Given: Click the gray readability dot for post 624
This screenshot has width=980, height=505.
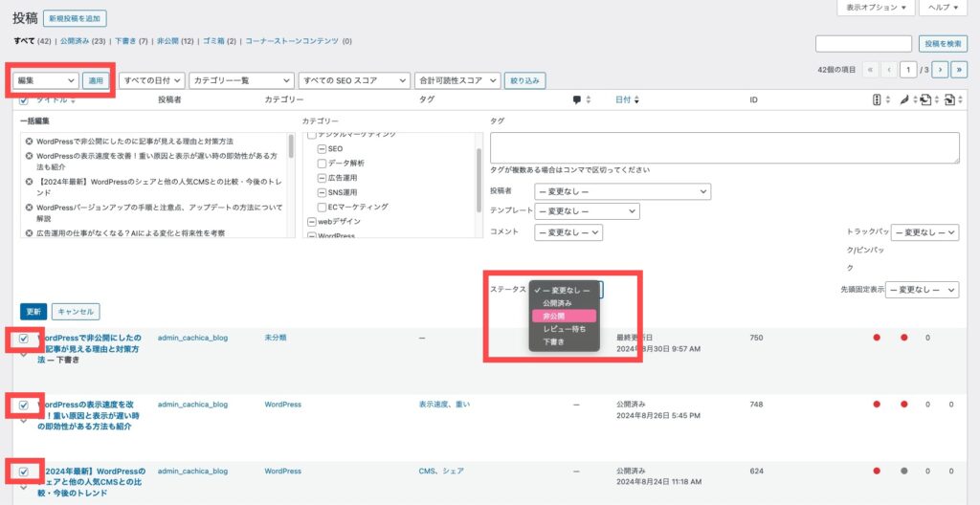Looking at the screenshot, I should point(903,472).
